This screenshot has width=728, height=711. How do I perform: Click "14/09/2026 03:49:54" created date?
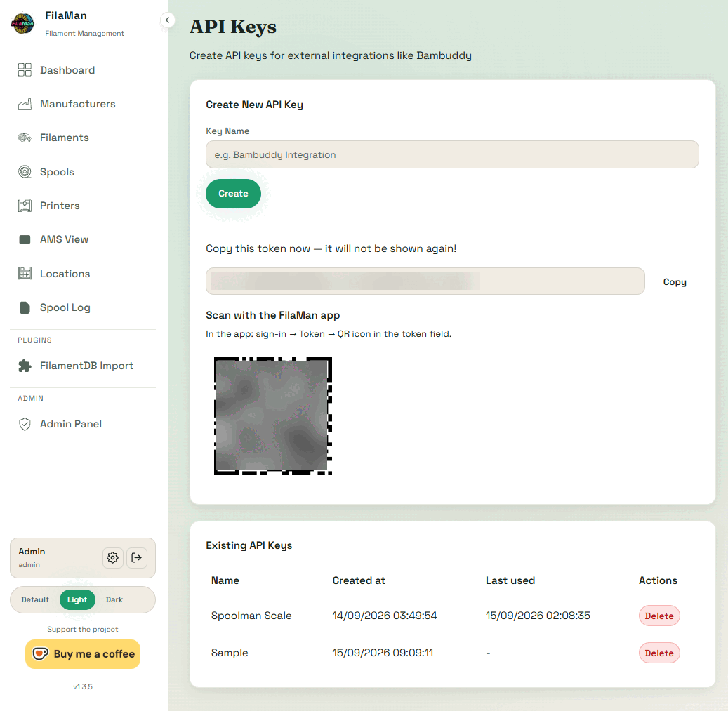[385, 616]
